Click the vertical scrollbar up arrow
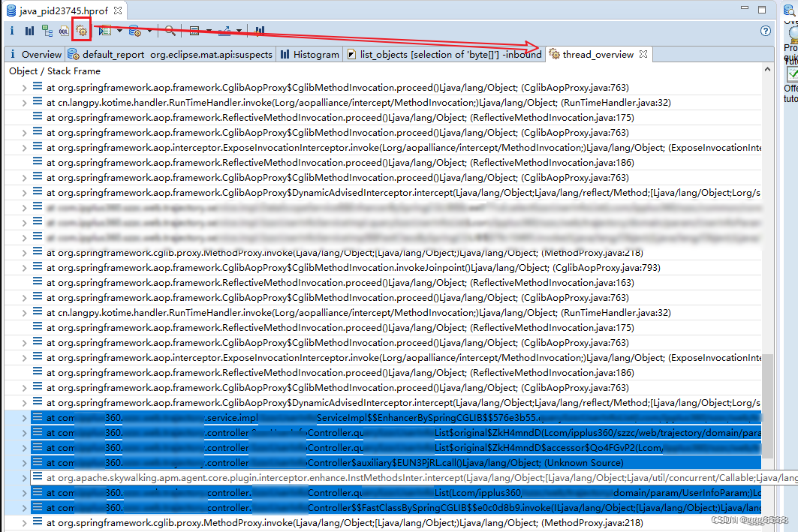This screenshot has width=798, height=532. click(x=767, y=70)
